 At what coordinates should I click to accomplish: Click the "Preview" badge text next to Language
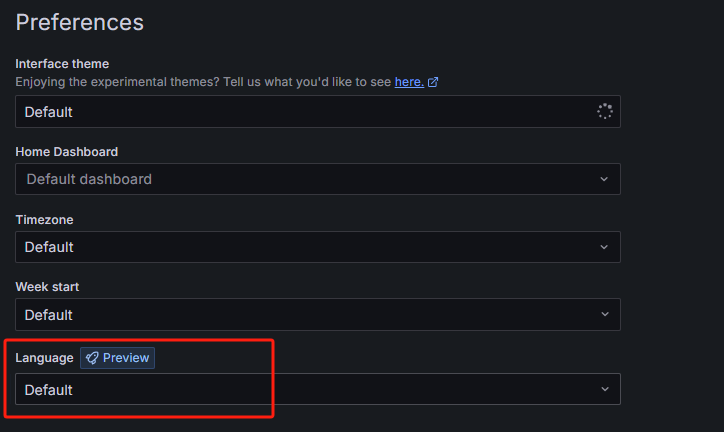[x=126, y=358]
